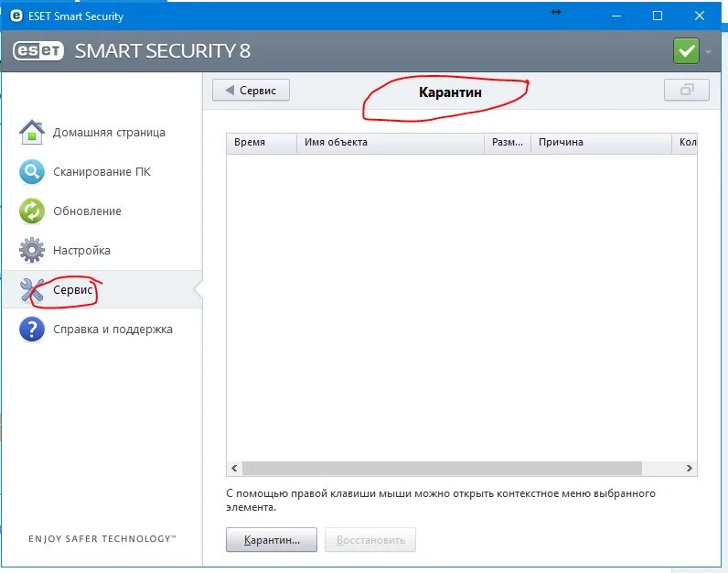
Task: Click the Обновление green arrows icon
Action: point(32,211)
